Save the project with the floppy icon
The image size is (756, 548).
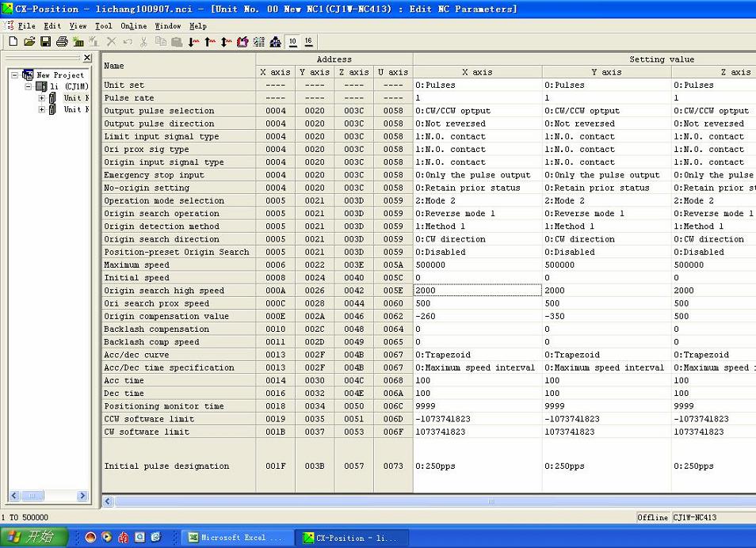point(46,42)
